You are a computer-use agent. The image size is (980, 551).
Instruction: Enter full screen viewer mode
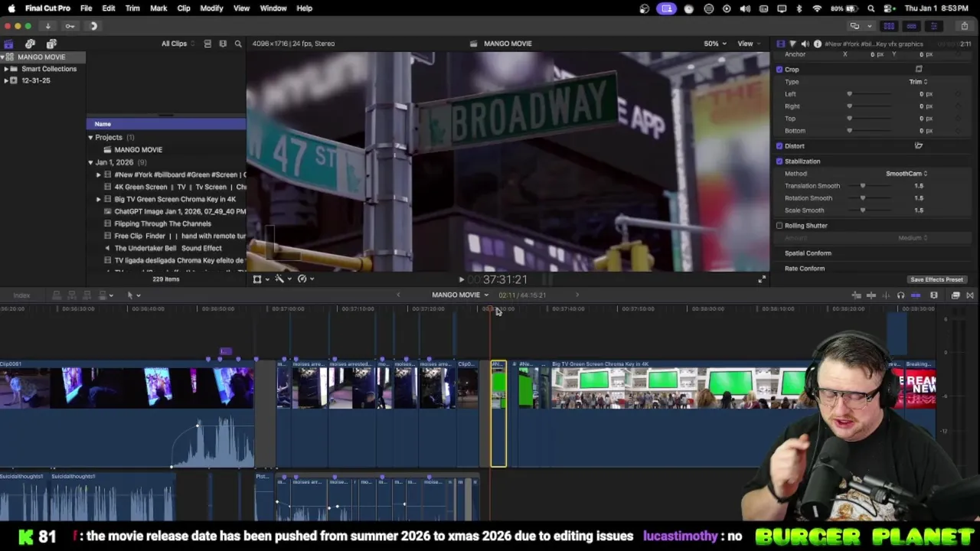(761, 279)
